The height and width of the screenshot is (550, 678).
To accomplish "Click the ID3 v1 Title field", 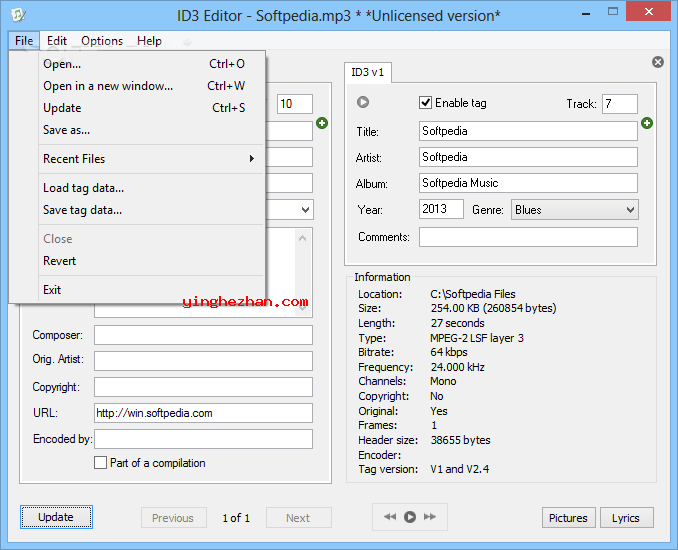I will tap(528, 131).
